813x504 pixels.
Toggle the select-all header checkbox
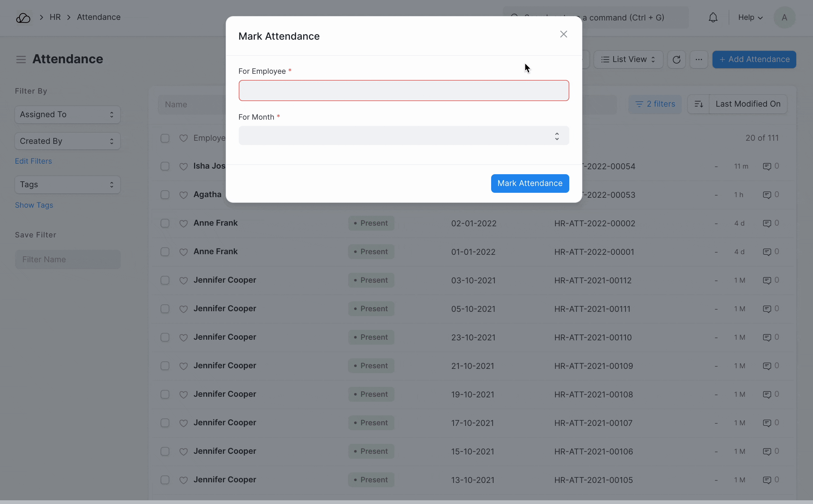pos(165,138)
